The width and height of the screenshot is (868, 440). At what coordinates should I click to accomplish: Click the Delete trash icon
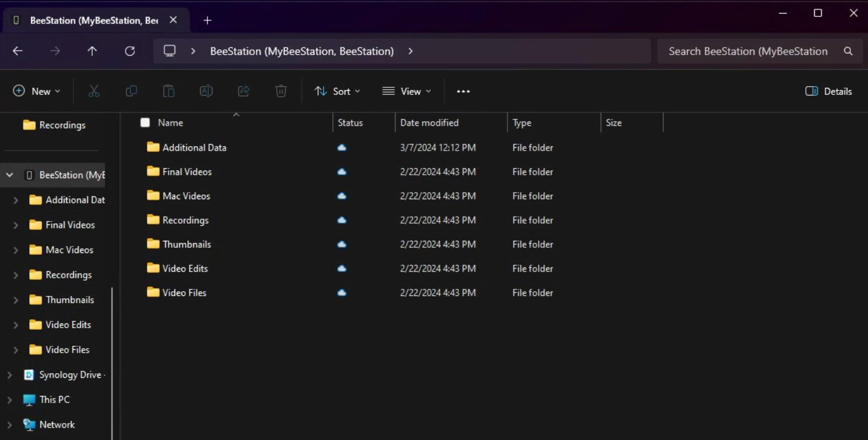[281, 91]
